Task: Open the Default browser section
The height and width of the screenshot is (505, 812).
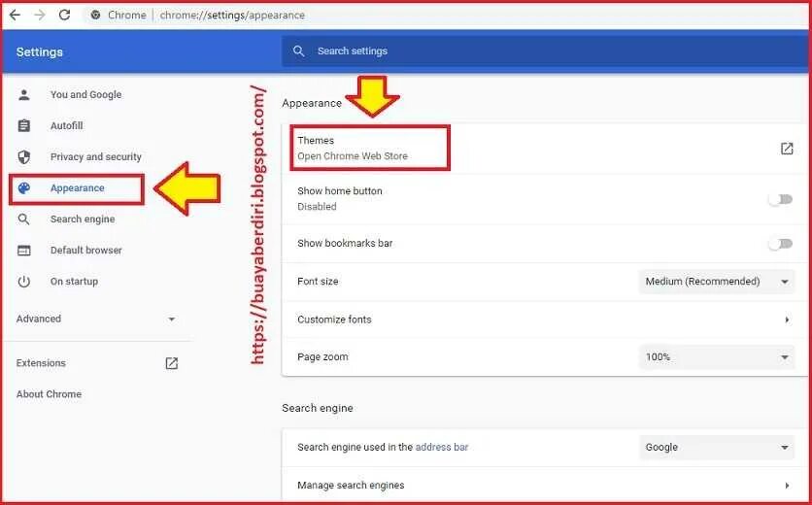Action: [x=86, y=251]
